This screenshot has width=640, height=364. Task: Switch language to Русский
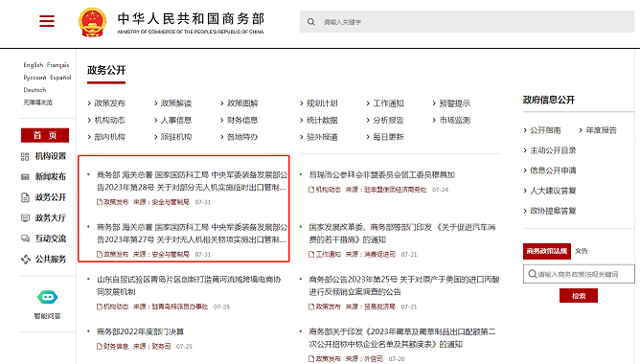(x=34, y=78)
